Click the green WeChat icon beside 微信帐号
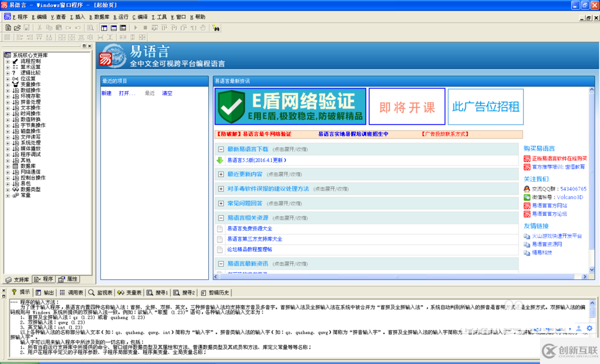This screenshot has height=364, width=600. (x=527, y=197)
